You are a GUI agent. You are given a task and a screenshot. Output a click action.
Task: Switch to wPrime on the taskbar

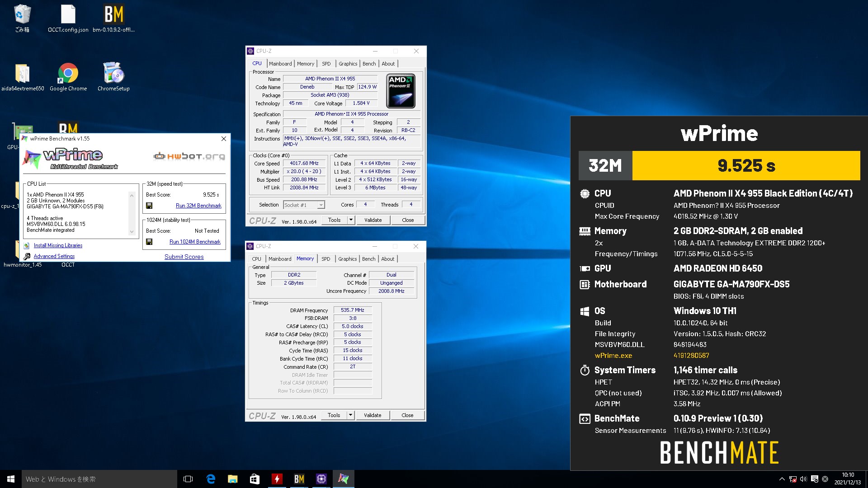point(343,479)
